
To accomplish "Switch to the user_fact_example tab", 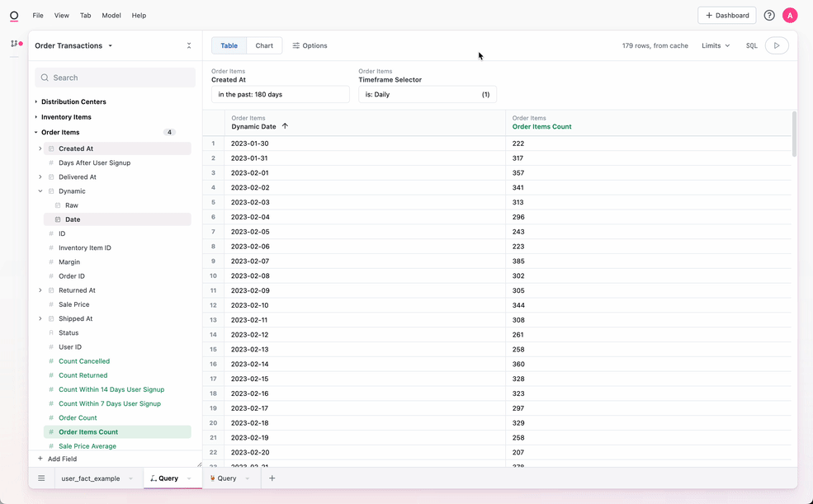I will 91,478.
